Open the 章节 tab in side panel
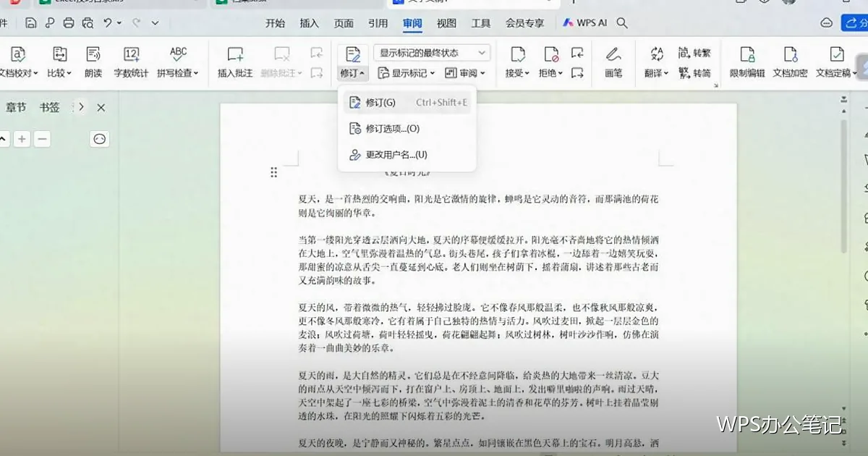Screen dimensions: 868x456 pyautogui.click(x=16, y=107)
